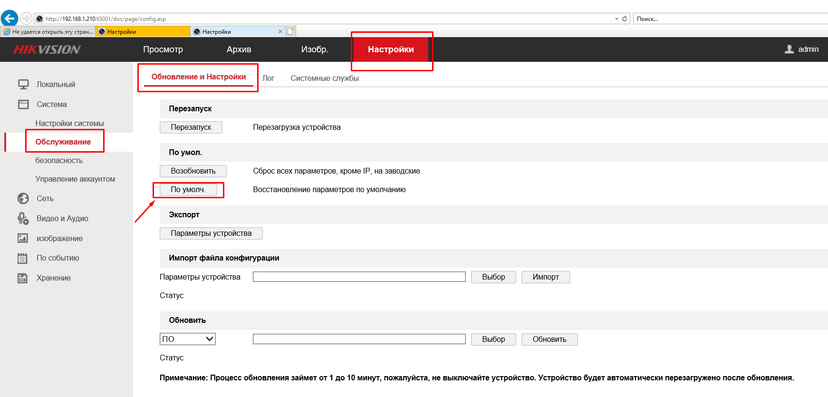
Task: Open the 'Архив' top menu
Action: click(239, 50)
